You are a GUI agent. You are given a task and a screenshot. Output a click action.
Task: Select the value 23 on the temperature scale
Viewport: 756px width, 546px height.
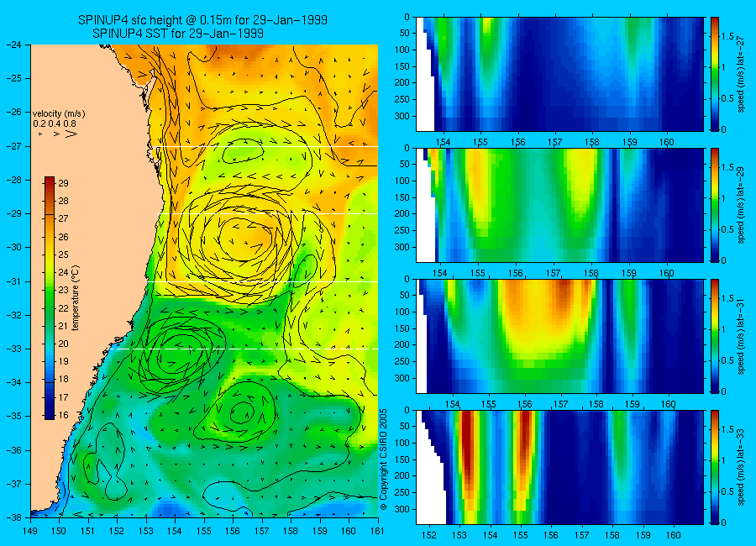(63, 291)
